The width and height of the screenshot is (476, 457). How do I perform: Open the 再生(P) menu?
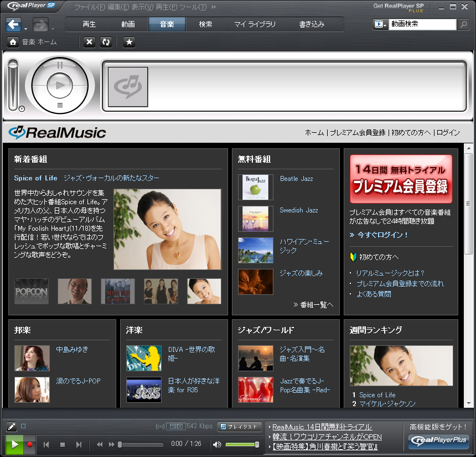click(167, 7)
